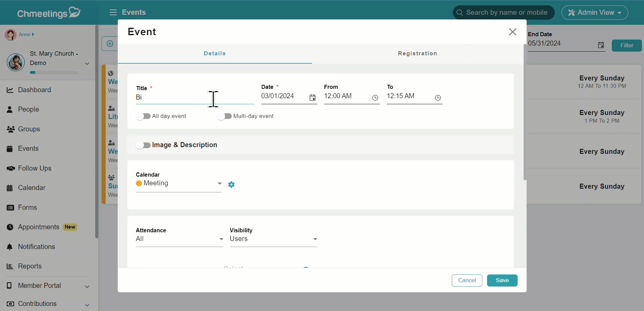The width and height of the screenshot is (644, 311).
Task: Open Follow Ups in sidebar
Action: pos(35,168)
